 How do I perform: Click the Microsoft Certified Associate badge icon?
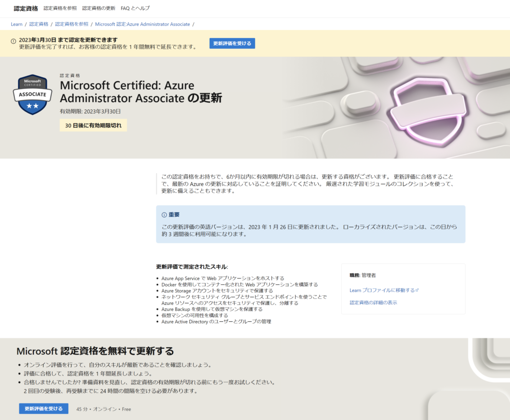32,95
